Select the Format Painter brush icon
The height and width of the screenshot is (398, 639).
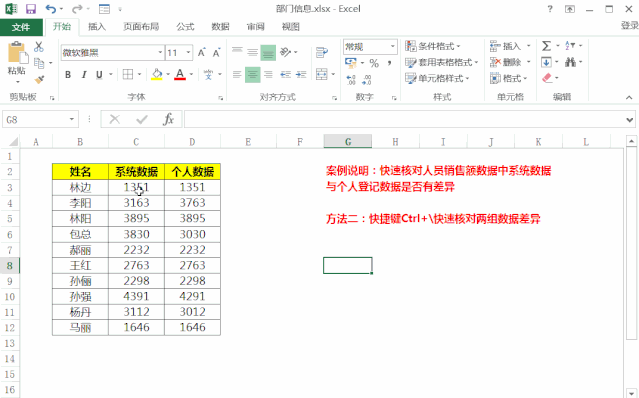point(39,79)
